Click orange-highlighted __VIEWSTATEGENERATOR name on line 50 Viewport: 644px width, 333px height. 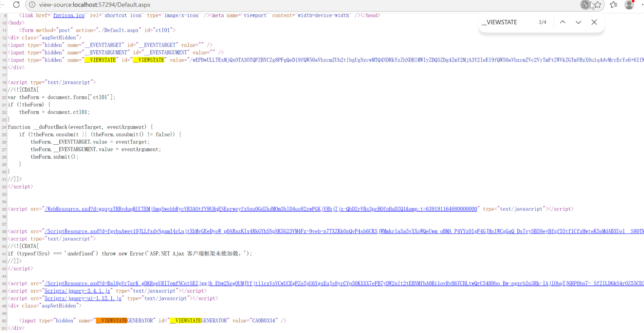124,321
